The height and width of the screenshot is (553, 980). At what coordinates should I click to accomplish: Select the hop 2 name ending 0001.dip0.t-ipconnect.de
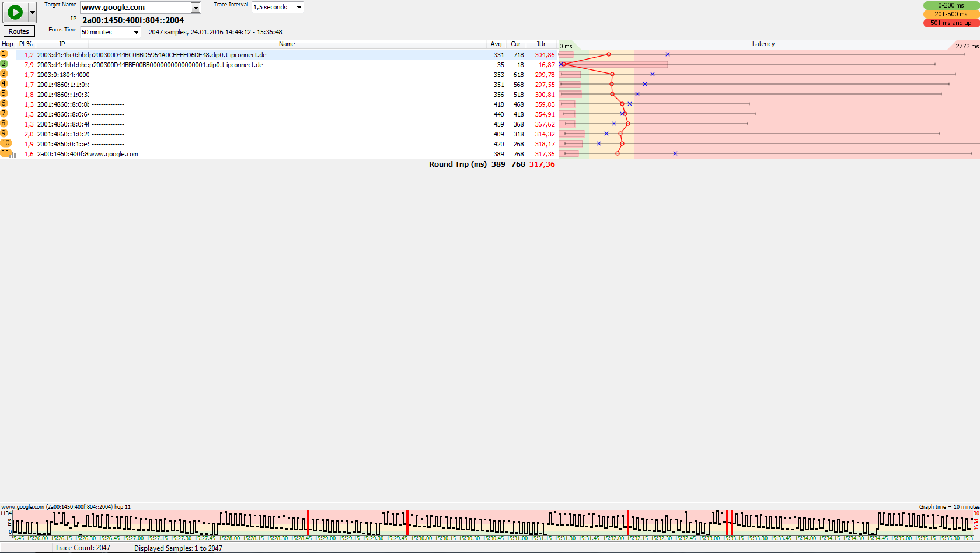(176, 65)
